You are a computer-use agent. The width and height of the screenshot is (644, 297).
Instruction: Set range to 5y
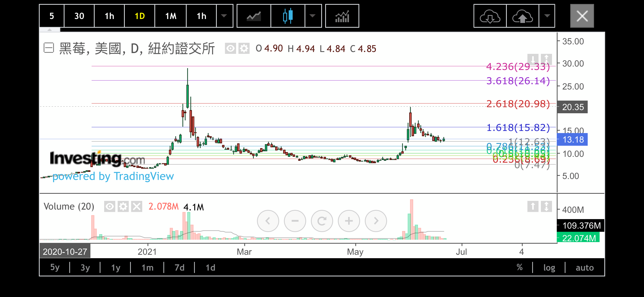click(55, 267)
